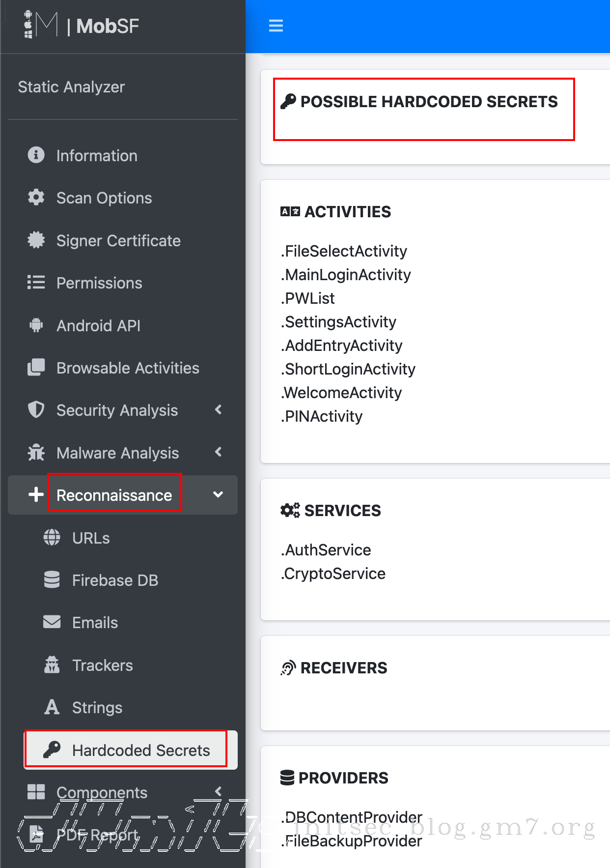Open the Strings menu entry
610x868 pixels.
coord(97,708)
